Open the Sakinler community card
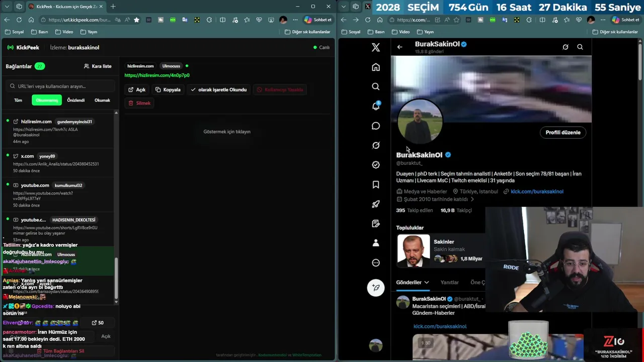 pos(441,250)
